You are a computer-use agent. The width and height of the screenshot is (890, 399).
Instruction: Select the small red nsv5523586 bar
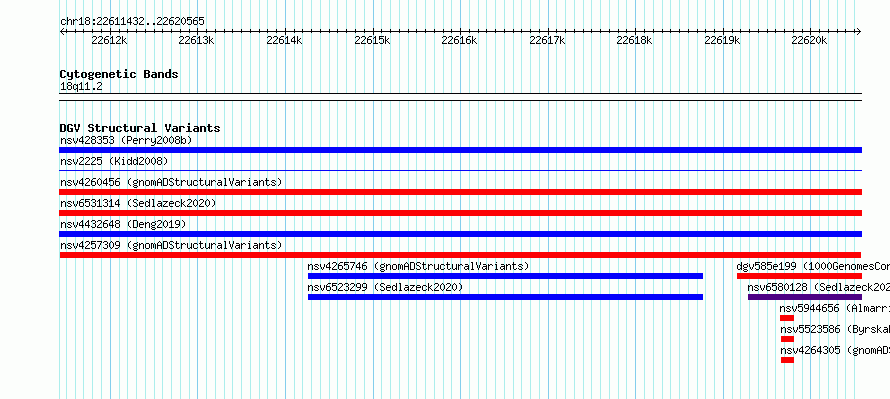[787, 339]
